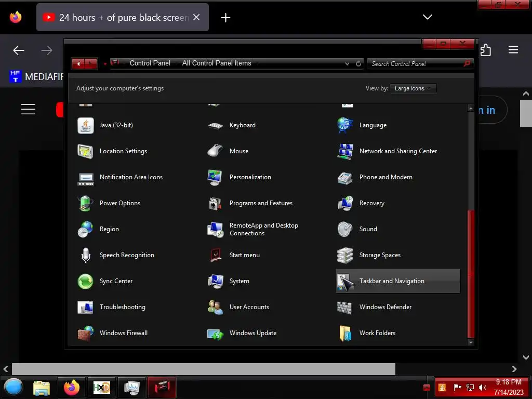Click Control Panel scrollbar down arrow
The height and width of the screenshot is (399, 532).
(x=471, y=342)
